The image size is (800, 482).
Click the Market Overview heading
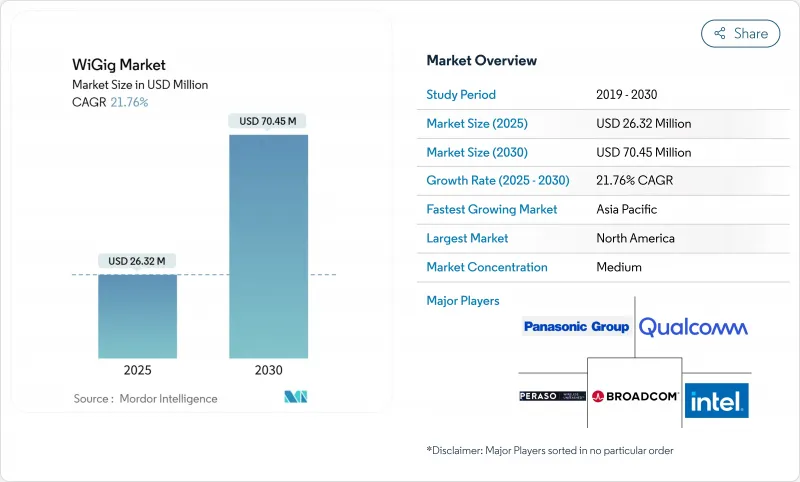(481, 60)
